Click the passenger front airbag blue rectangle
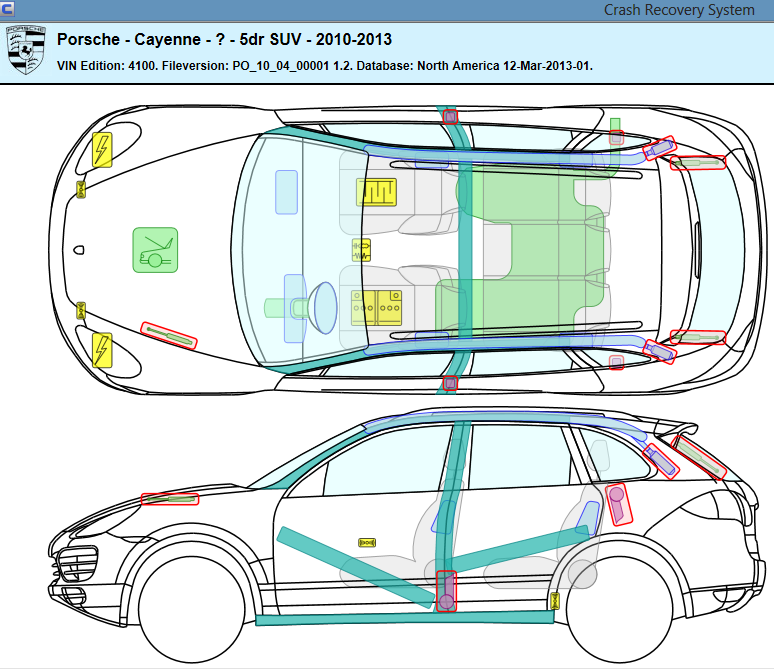774x669 pixels. 286,192
